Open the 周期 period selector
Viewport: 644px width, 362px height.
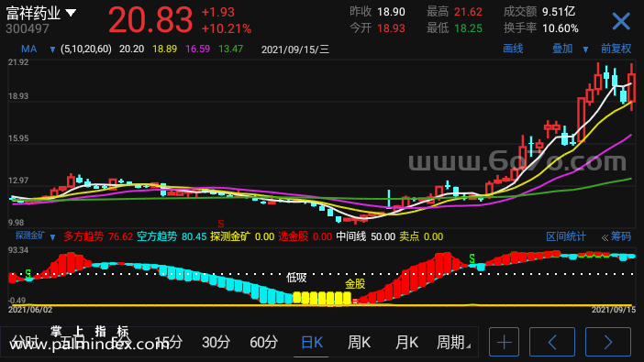pos(453,342)
